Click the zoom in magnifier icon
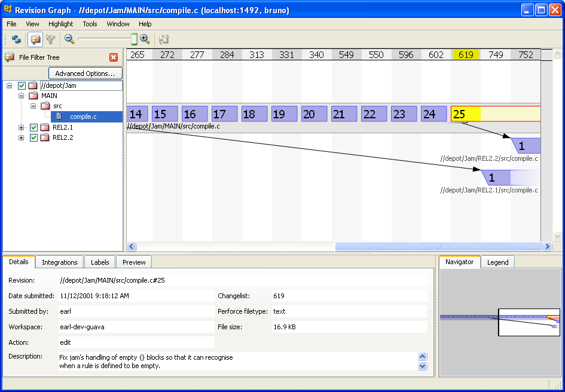This screenshot has height=392, width=565. (x=145, y=39)
